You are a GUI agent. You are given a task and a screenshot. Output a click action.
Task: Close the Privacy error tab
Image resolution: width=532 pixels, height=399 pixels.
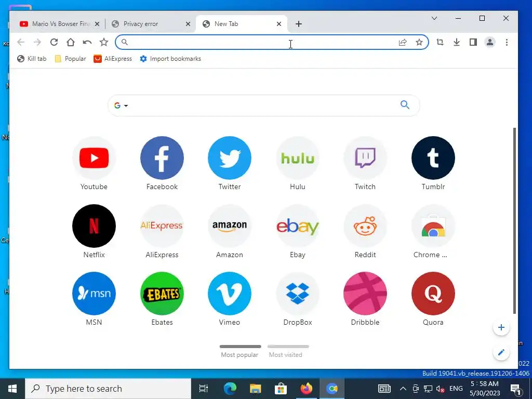point(188,24)
